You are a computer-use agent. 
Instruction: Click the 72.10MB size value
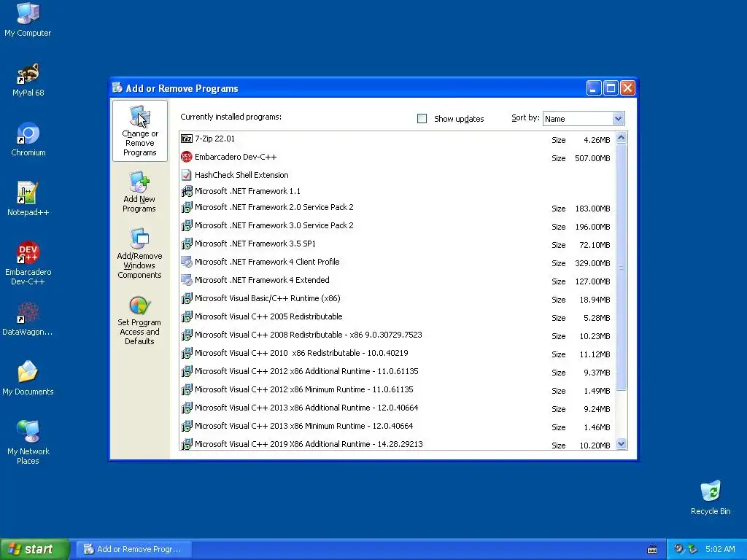(x=595, y=245)
